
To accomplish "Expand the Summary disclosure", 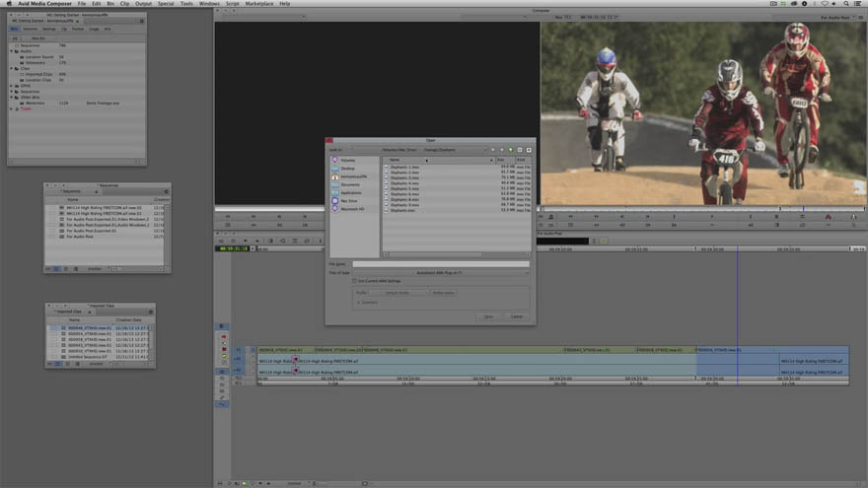I will (359, 303).
